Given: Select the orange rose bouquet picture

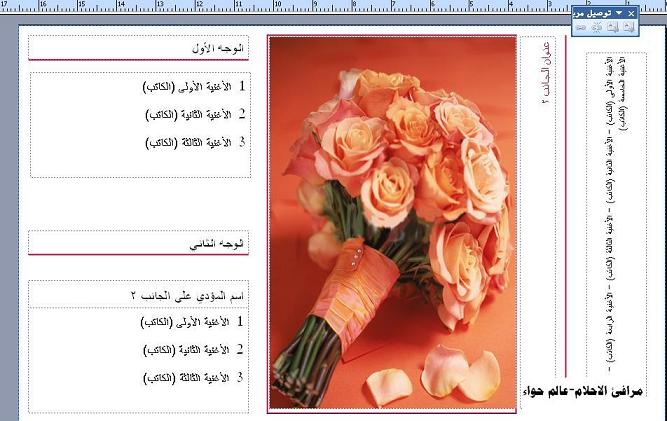Looking at the screenshot, I should pyautogui.click(x=392, y=220).
